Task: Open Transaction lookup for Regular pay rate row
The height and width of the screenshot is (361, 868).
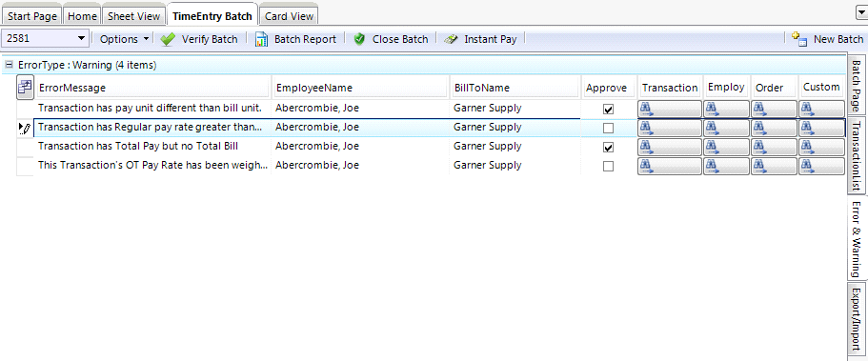Action: pos(670,128)
